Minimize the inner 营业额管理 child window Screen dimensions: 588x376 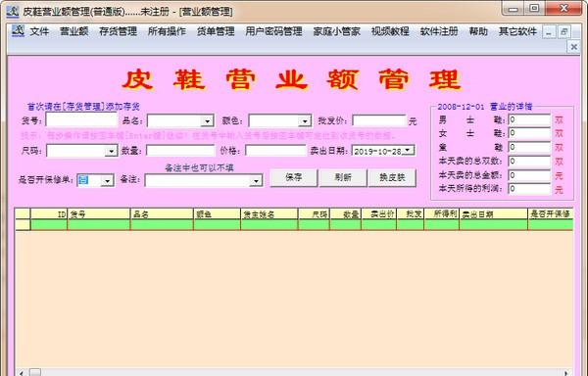point(549,32)
